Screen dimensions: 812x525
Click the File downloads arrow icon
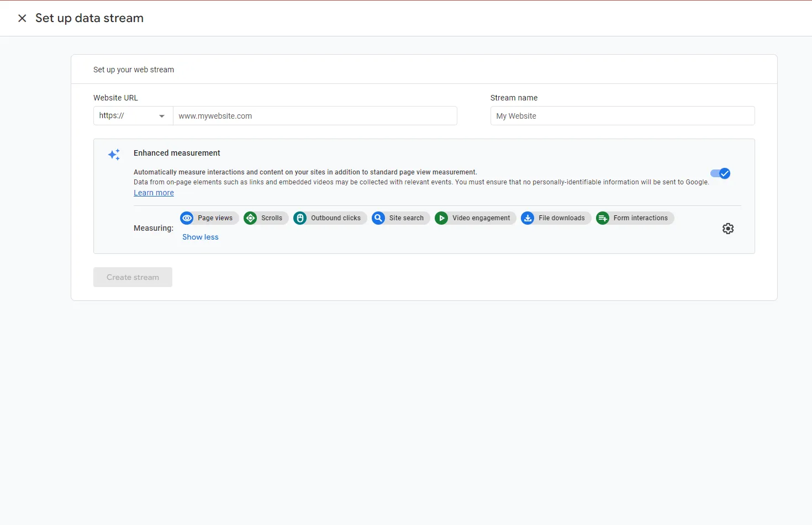click(528, 218)
